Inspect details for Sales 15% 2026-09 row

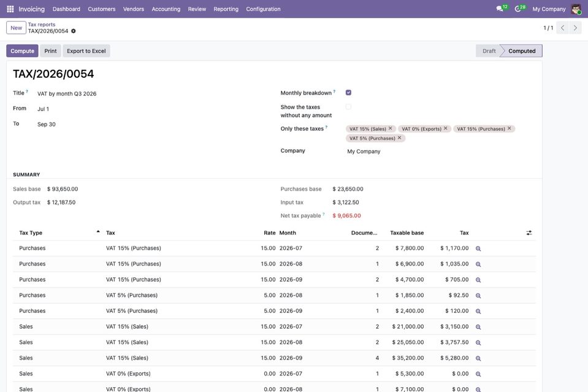(x=478, y=358)
